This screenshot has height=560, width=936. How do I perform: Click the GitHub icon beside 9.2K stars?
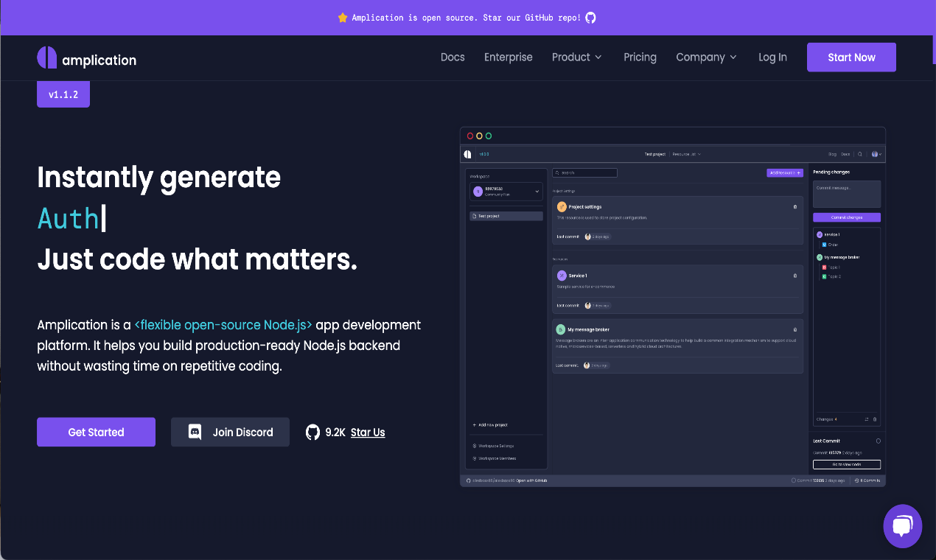(312, 432)
